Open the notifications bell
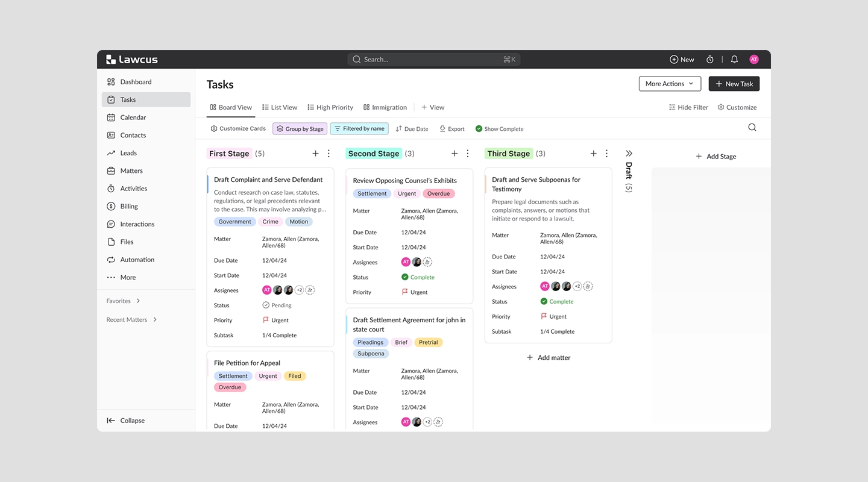 (734, 60)
